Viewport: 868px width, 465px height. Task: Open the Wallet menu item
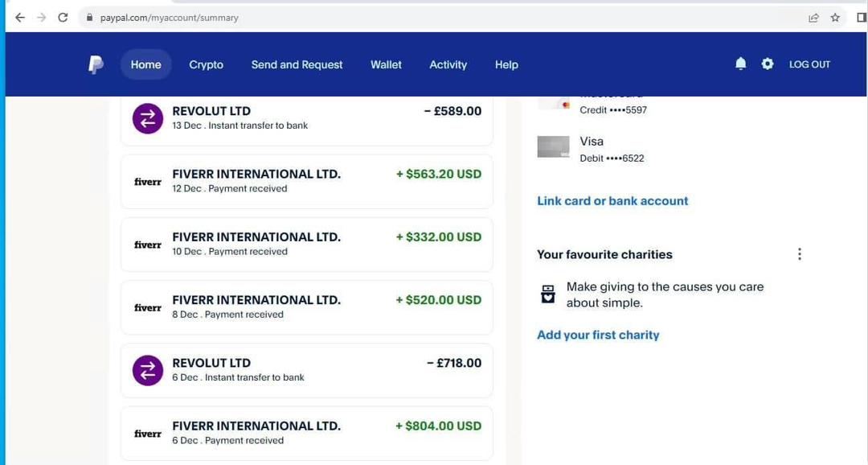386,65
